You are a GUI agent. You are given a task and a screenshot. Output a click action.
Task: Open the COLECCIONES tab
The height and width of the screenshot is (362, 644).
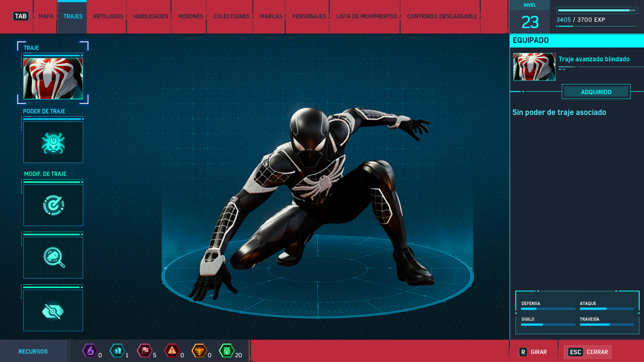tap(231, 16)
